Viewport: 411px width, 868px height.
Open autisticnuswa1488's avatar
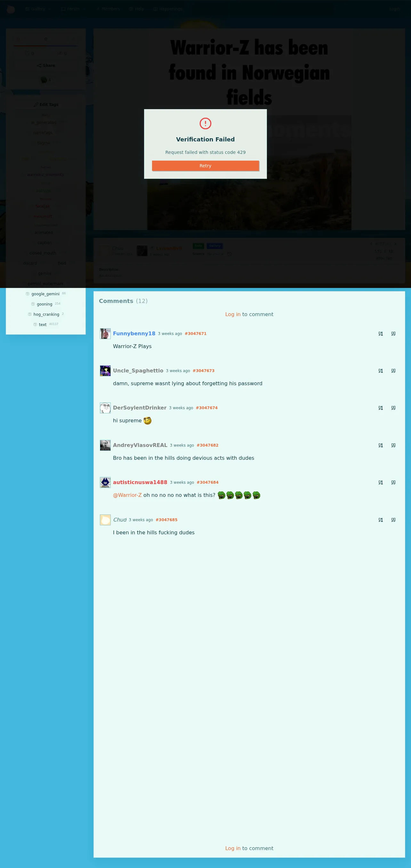pyautogui.click(x=105, y=482)
